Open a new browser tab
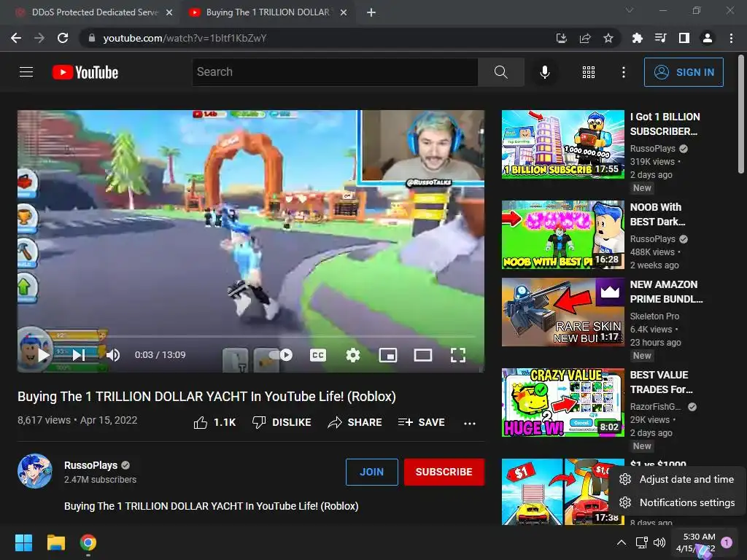Screen dimensions: 747x560 371,12
